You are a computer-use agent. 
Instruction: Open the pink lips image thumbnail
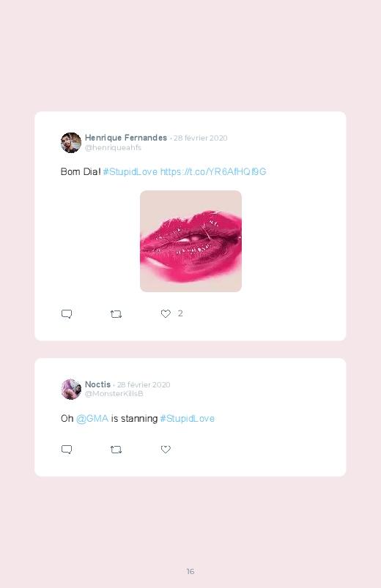pyautogui.click(x=190, y=241)
